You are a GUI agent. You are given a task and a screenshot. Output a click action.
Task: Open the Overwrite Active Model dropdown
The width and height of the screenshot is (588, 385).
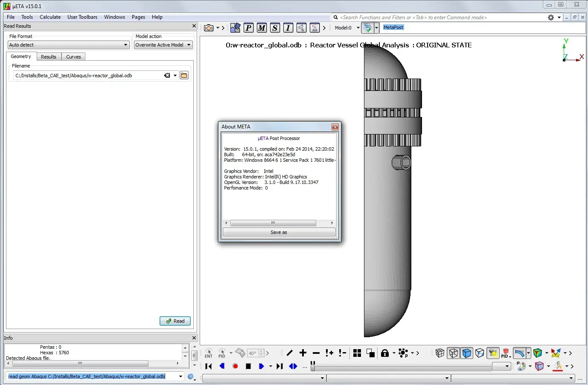point(163,45)
